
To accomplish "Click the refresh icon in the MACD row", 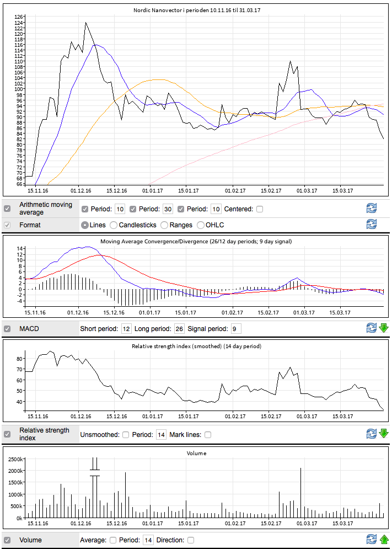I will (372, 328).
